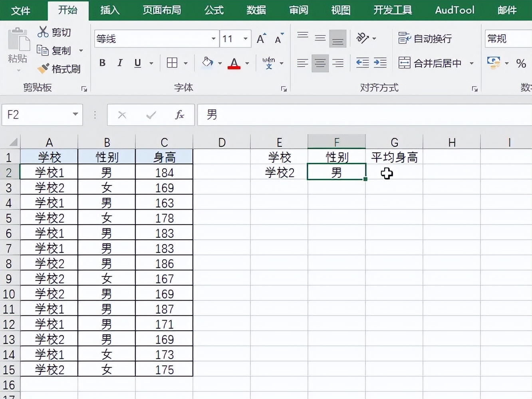This screenshot has height=399, width=532.
Task: Open the fill color dropdown arrow
Action: pyautogui.click(x=220, y=63)
